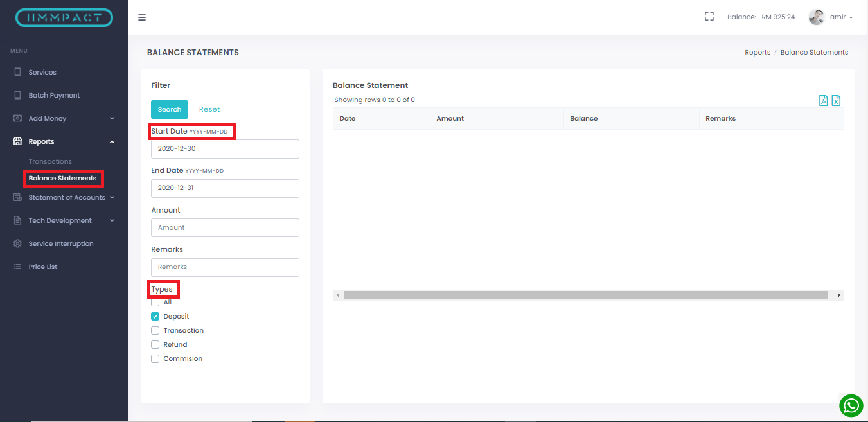Collapse the sidebar with the hamburger icon

(x=142, y=17)
